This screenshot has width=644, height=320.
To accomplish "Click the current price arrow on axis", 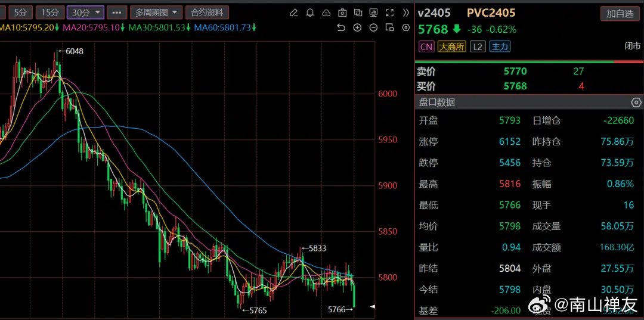I will (373, 306).
